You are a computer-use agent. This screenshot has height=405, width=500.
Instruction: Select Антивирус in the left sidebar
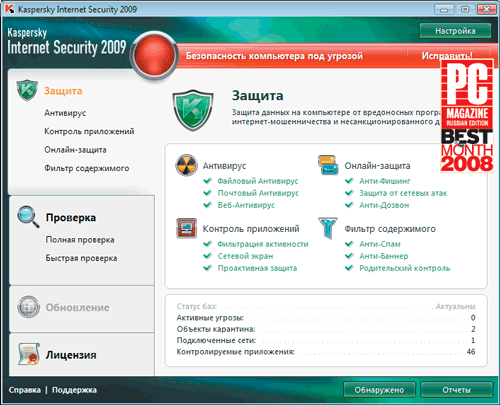coord(65,113)
